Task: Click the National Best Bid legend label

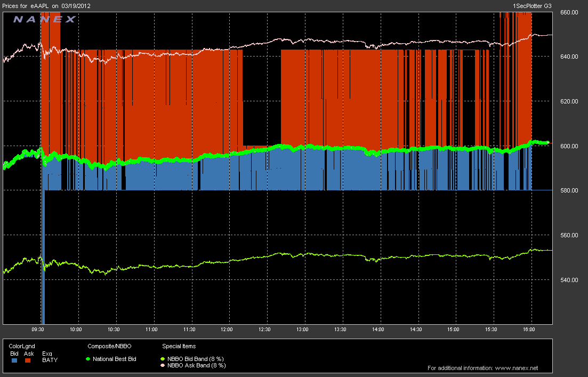Action: pos(115,359)
